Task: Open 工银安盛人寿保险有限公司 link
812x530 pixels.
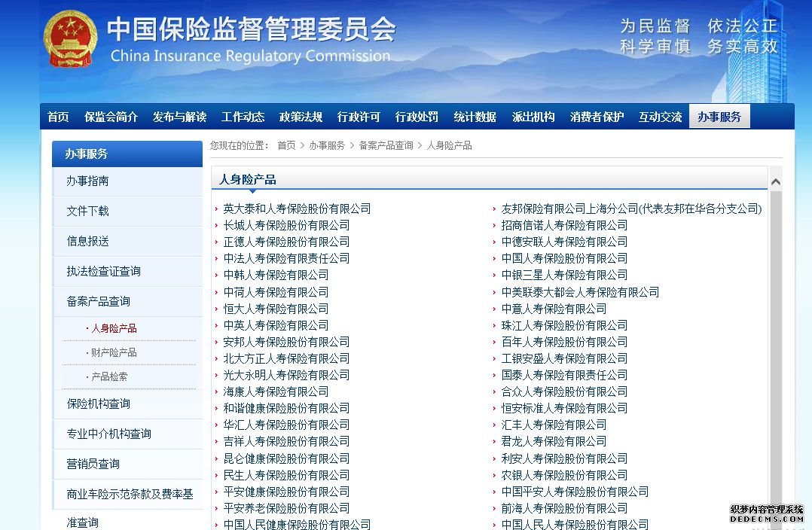Action: pos(564,358)
